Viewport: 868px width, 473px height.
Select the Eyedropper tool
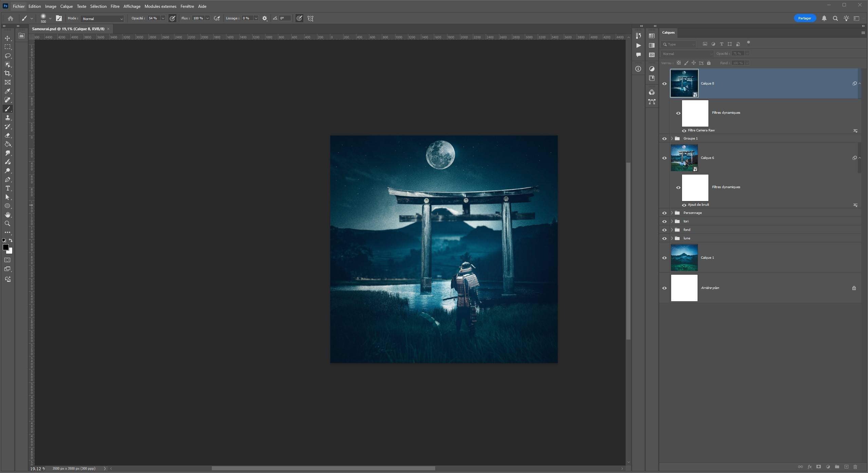click(7, 91)
